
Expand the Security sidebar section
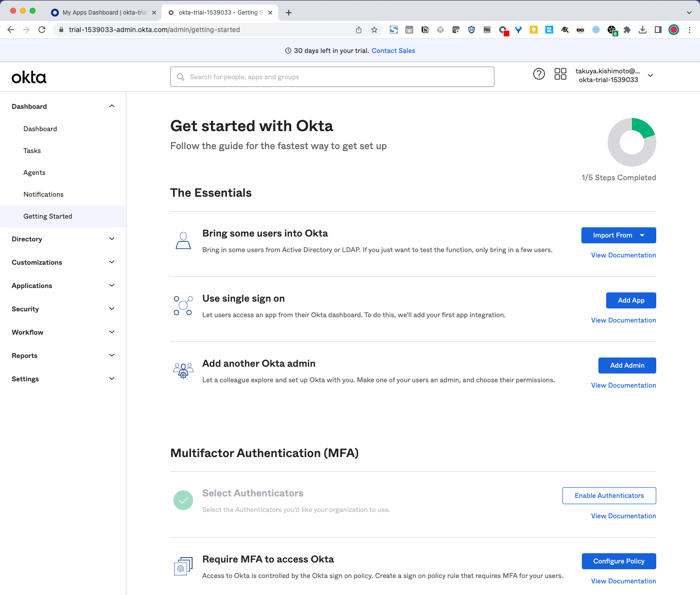63,309
